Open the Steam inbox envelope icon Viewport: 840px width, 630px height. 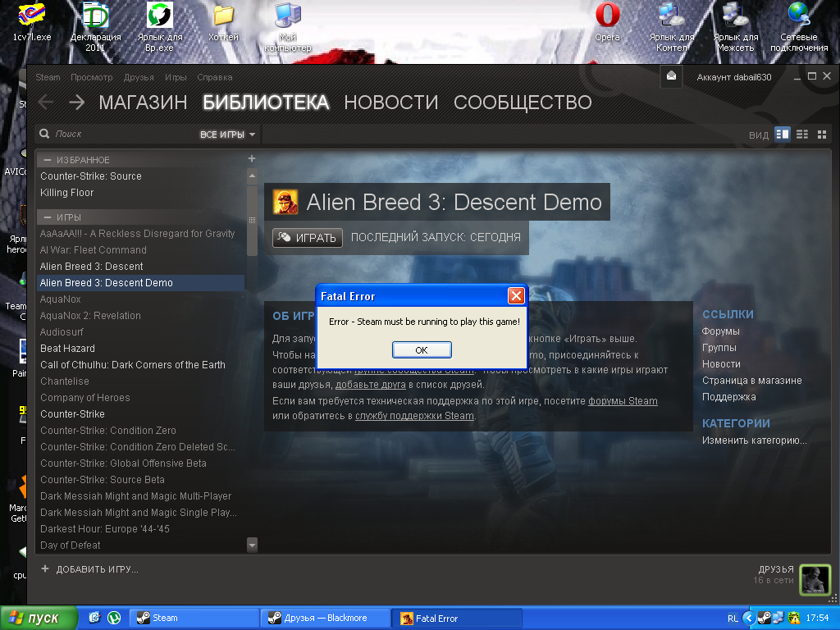tap(671, 76)
